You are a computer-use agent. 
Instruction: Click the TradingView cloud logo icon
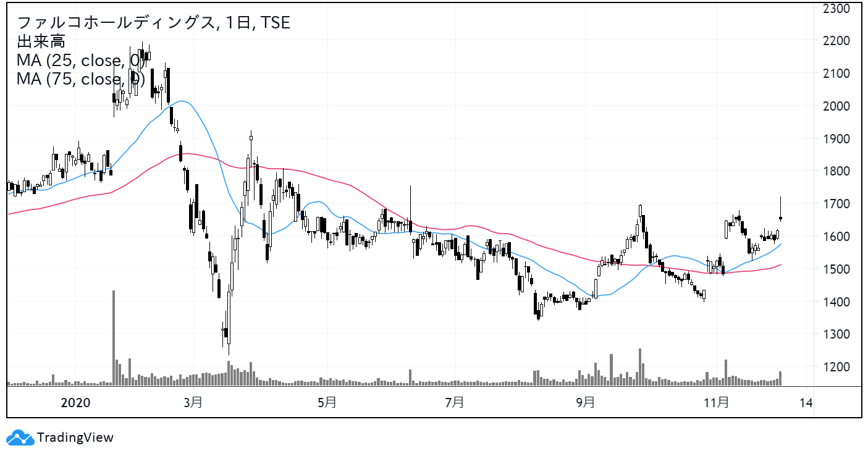[22, 437]
